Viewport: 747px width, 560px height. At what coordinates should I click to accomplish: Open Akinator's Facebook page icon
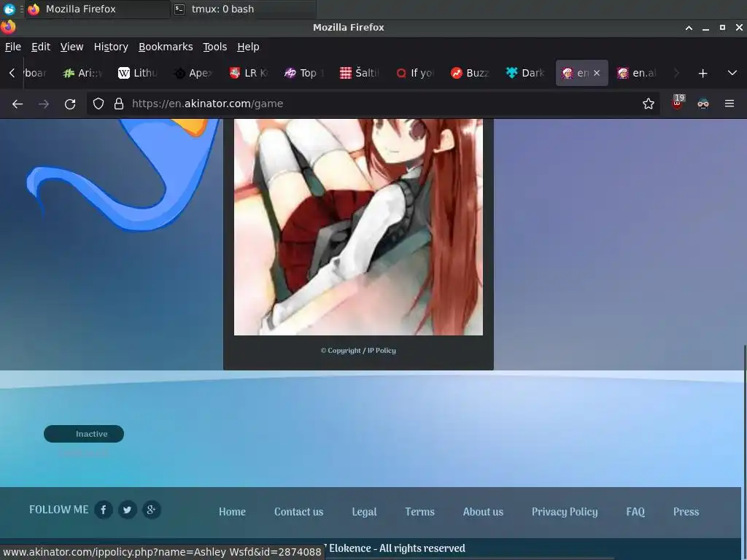click(104, 510)
